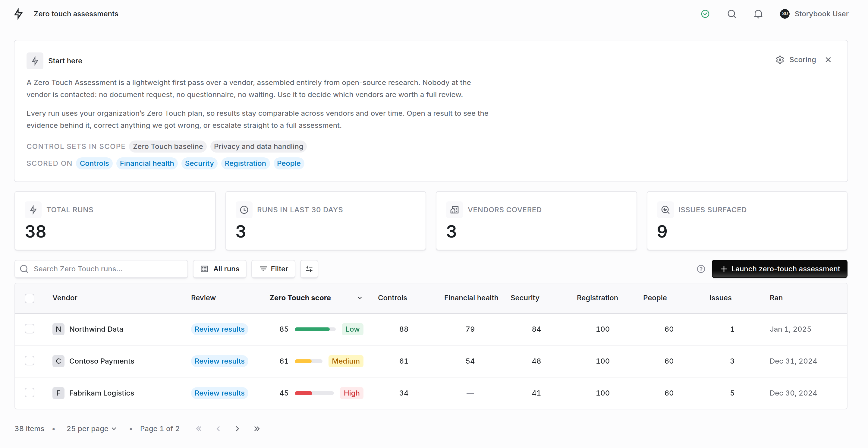Click the green status check icon

705,14
